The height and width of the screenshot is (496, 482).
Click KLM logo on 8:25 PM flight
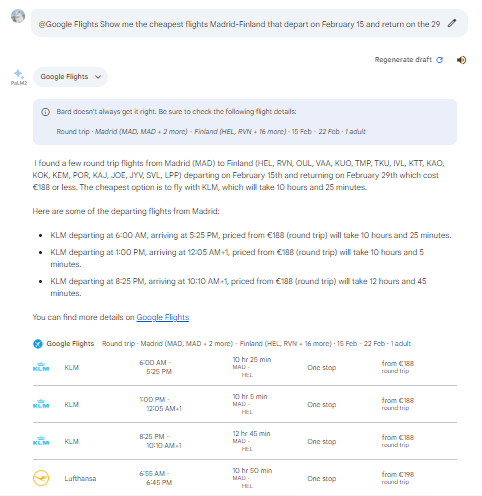(41, 441)
